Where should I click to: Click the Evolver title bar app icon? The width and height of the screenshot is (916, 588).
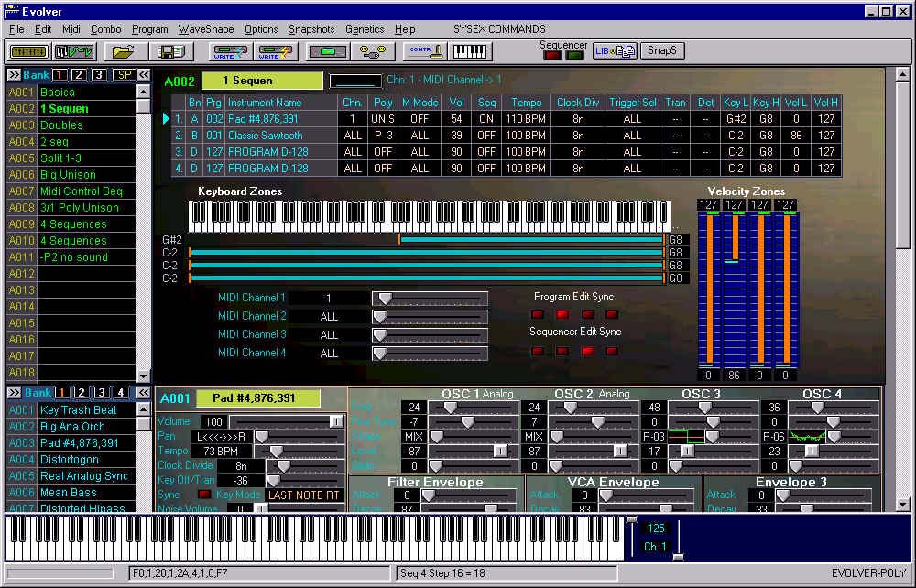[x=12, y=11]
